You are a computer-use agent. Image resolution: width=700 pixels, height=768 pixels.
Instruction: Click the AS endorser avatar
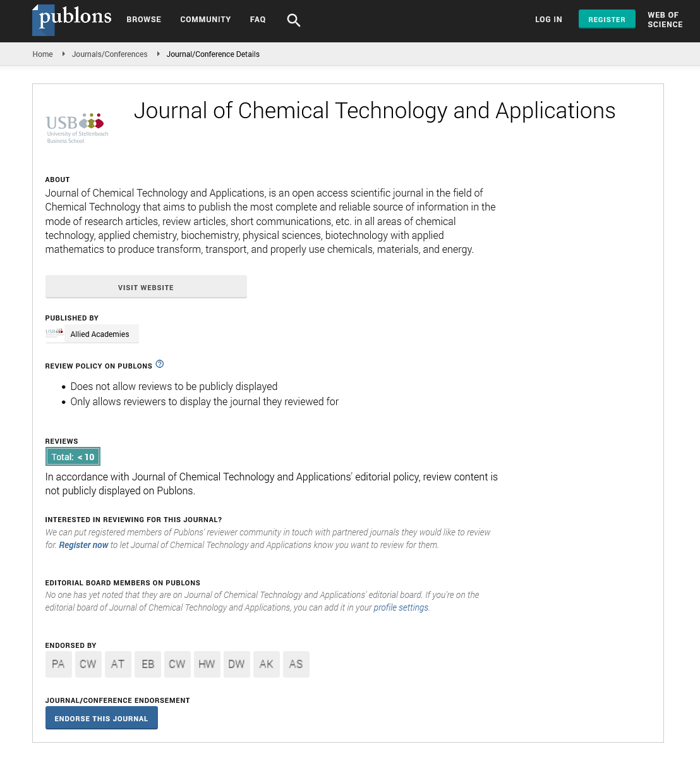(x=296, y=664)
